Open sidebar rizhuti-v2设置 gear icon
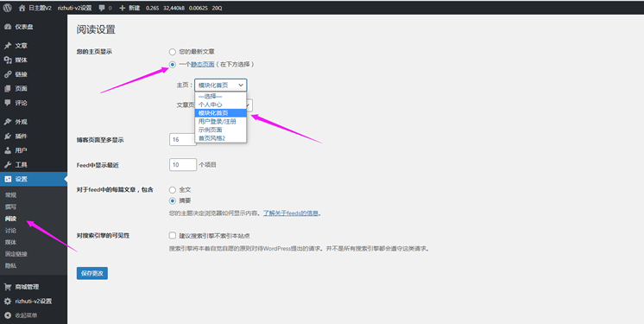 [x=8, y=301]
